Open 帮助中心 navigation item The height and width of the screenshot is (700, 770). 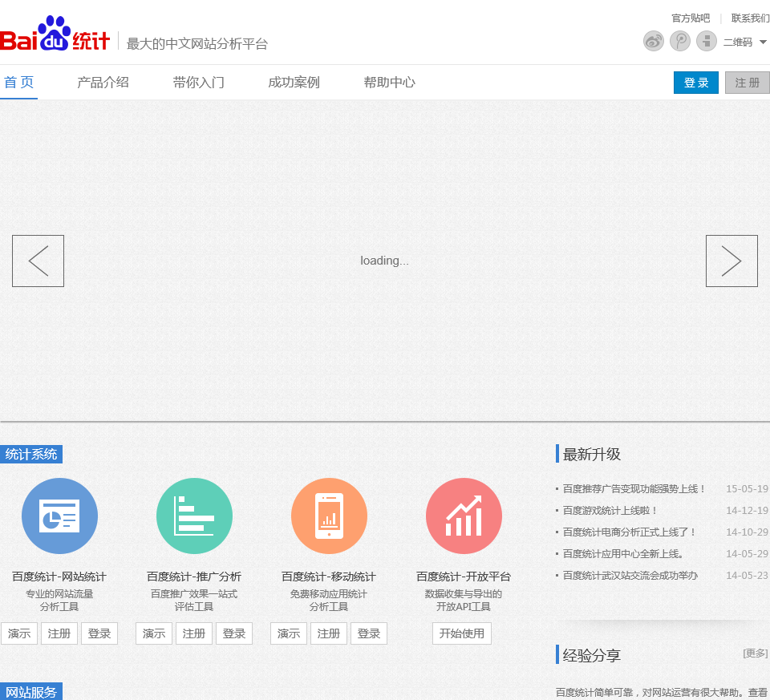pos(390,82)
